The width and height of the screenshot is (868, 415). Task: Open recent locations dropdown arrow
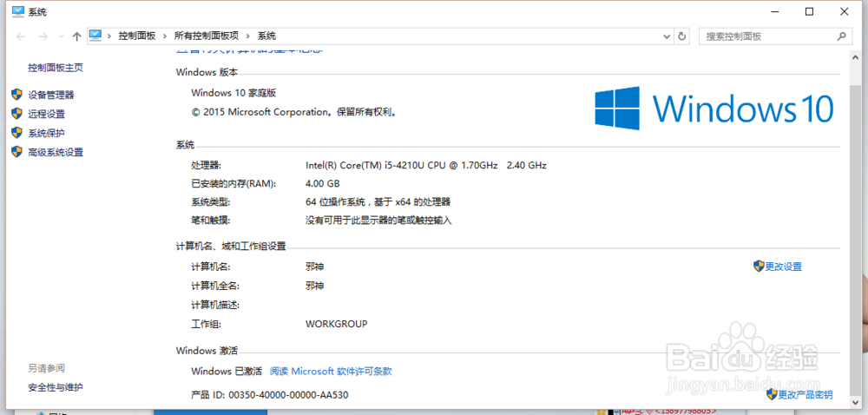pos(61,36)
